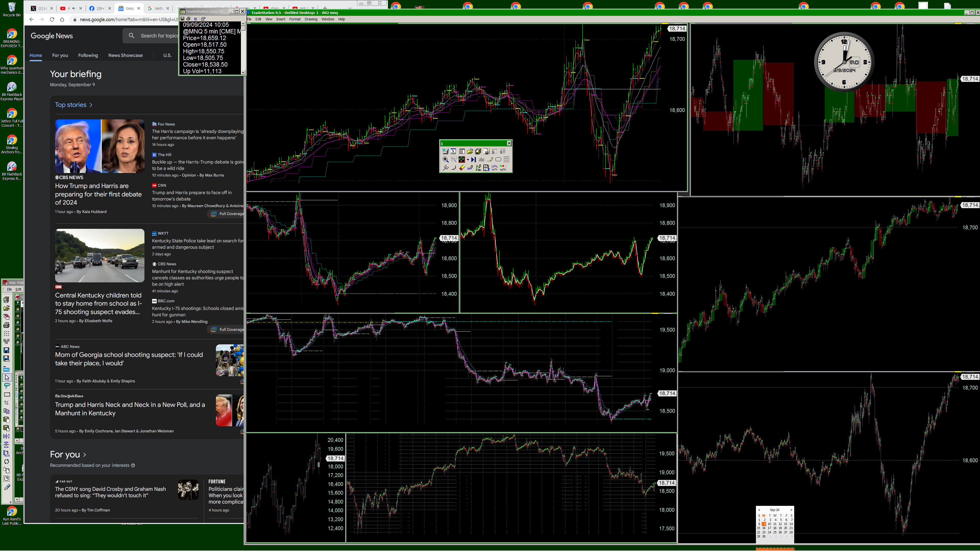
Task: Open the dropdown arrow beside chart pointer tool
Action: 468,160
